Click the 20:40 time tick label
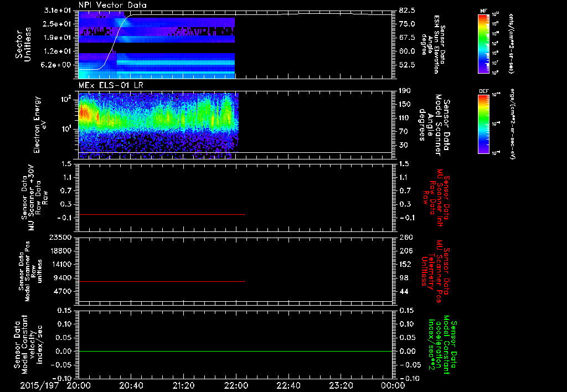Screen dimensions: 567x392 (131, 385)
